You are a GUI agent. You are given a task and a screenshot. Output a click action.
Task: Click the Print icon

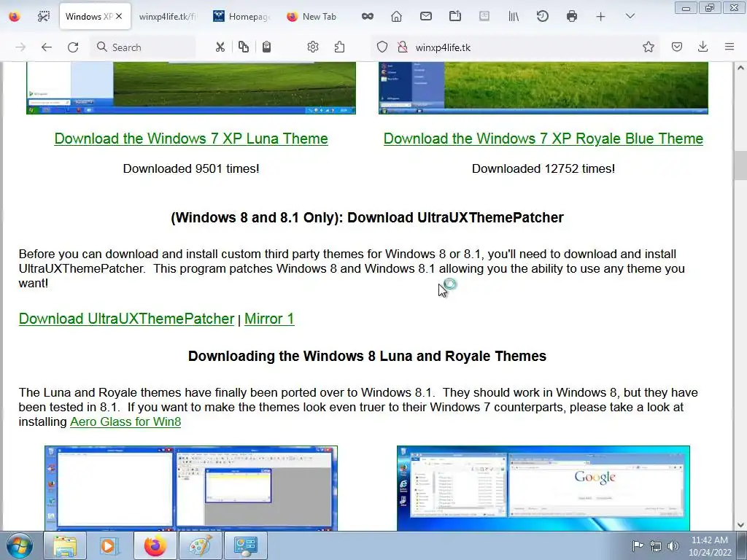pyautogui.click(x=572, y=16)
